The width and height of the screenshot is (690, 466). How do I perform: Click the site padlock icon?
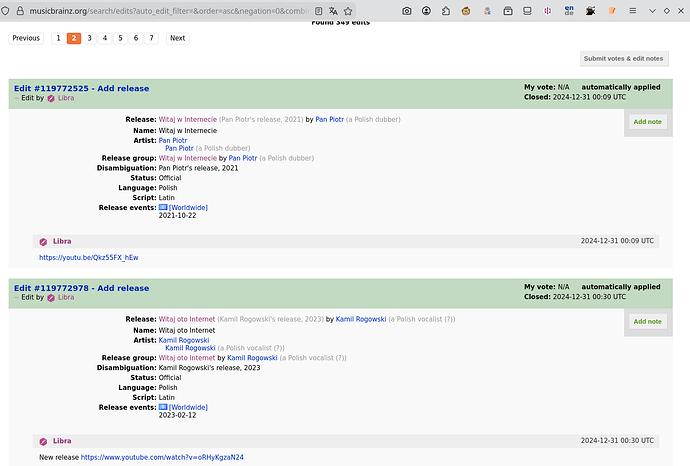coord(20,11)
